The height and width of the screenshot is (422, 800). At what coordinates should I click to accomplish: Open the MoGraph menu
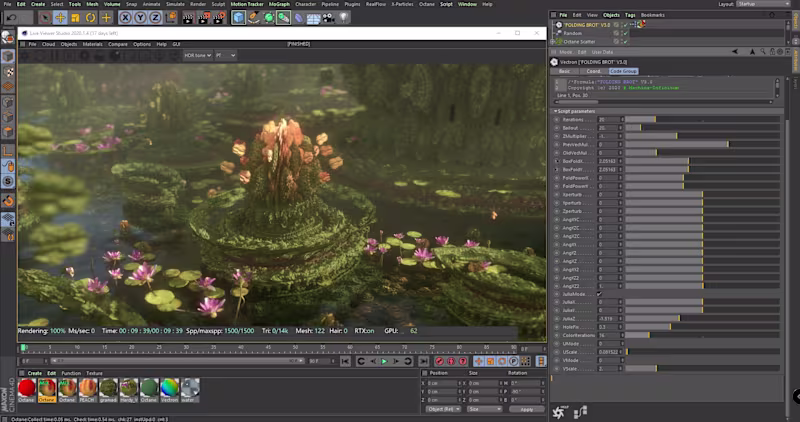coord(279,4)
